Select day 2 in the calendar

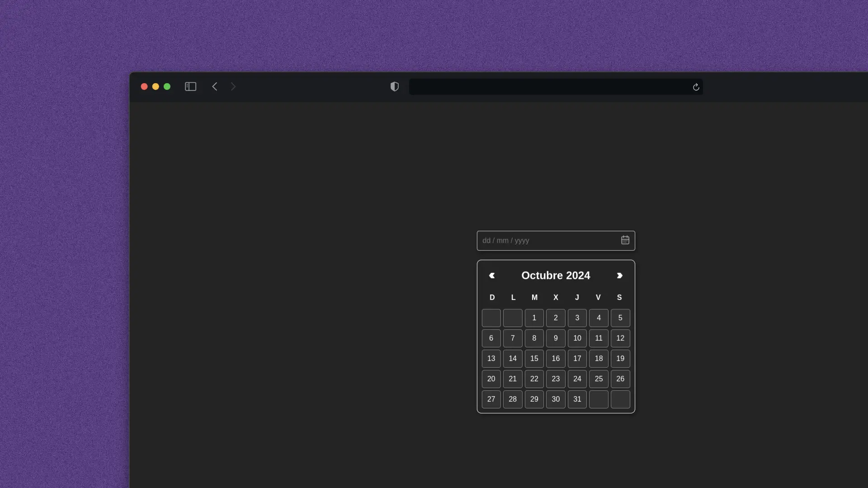click(556, 318)
